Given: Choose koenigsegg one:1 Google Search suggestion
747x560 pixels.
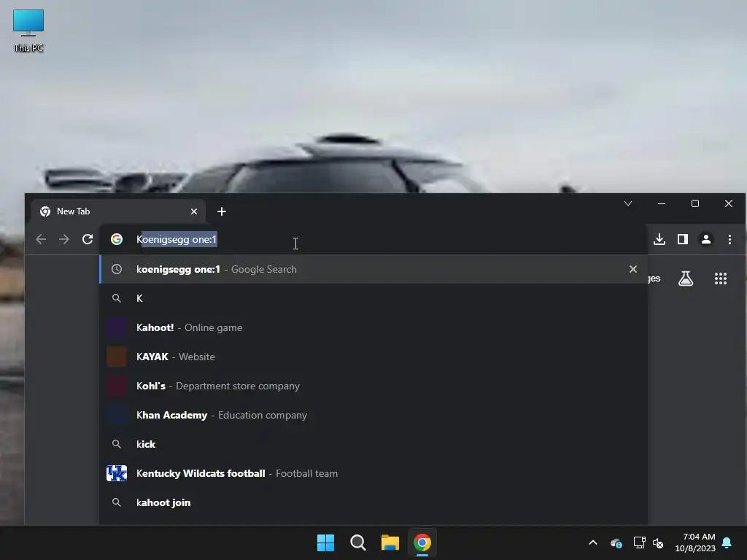Looking at the screenshot, I should pyautogui.click(x=373, y=269).
